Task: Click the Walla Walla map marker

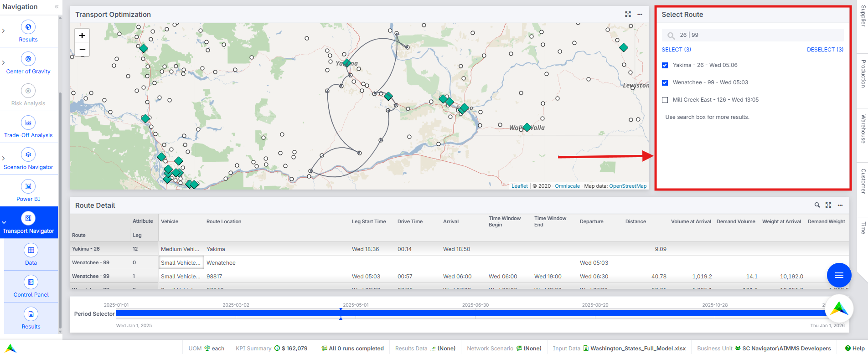Action: (527, 127)
